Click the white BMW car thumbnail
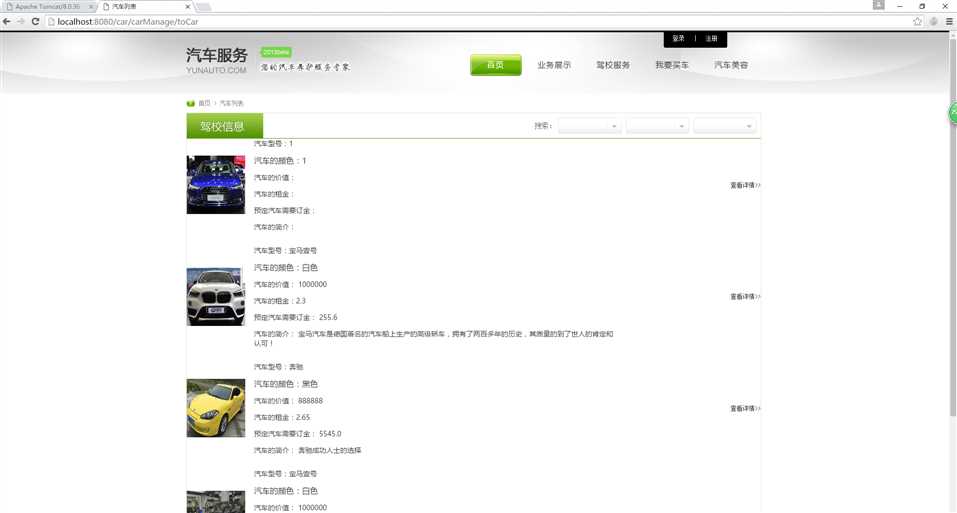The image size is (957, 513). point(215,296)
